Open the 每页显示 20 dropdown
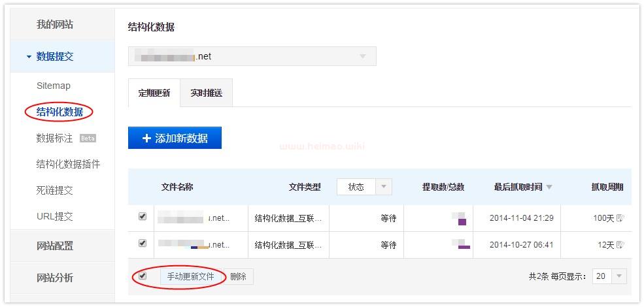Screen dimensions: 644x307 click(x=609, y=276)
